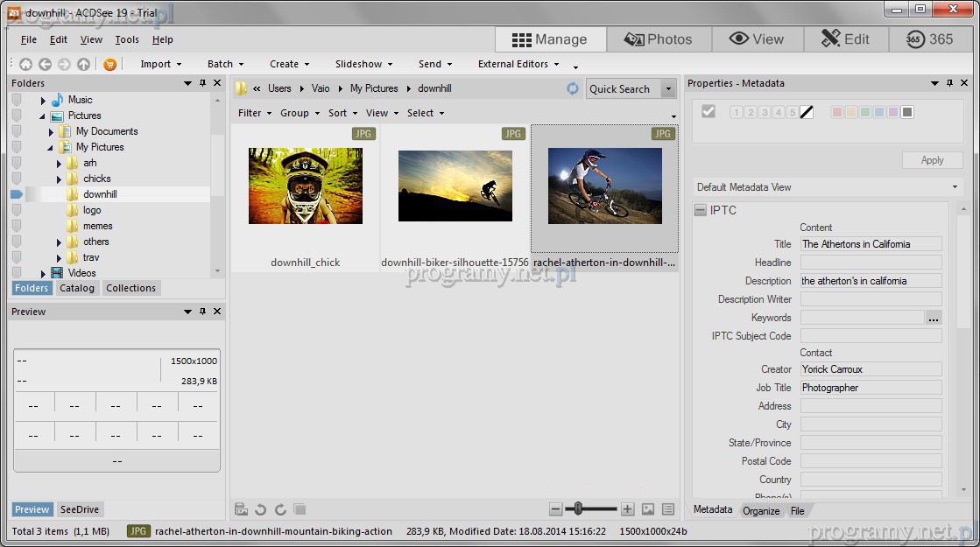Click the Home navigation icon
Viewport: 980px width, 547px height.
coord(25,64)
